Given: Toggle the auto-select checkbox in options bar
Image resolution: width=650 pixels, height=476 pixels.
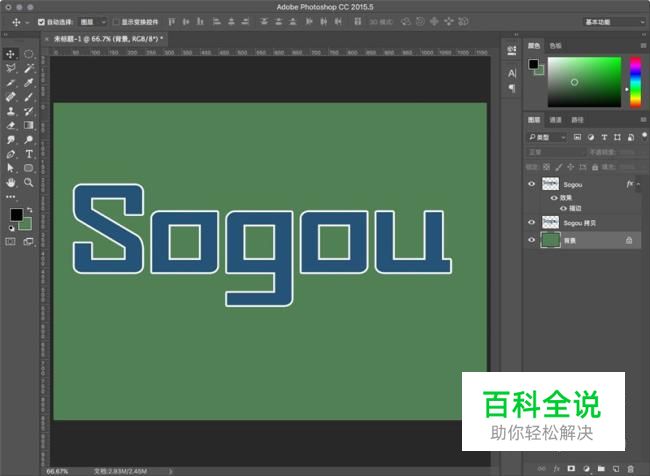Looking at the screenshot, I should click(x=41, y=22).
